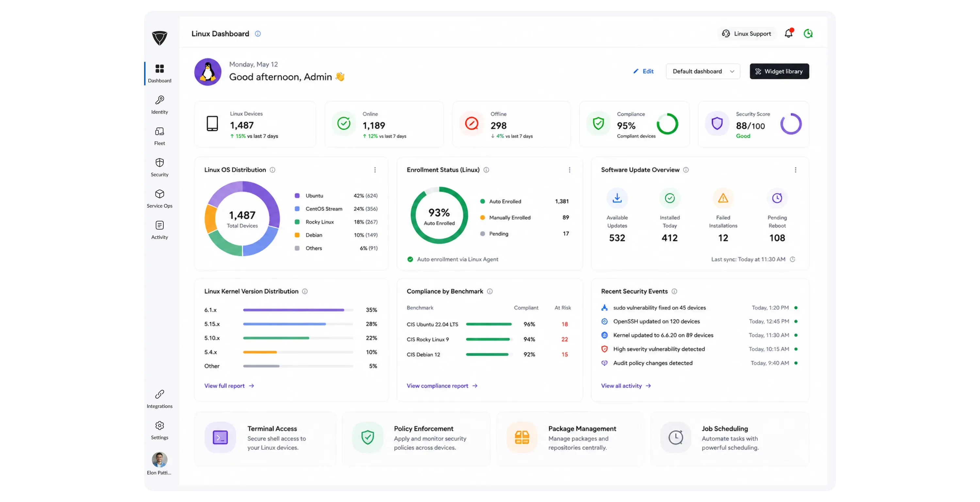
Task: Navigate to Service Ops
Action: click(159, 199)
